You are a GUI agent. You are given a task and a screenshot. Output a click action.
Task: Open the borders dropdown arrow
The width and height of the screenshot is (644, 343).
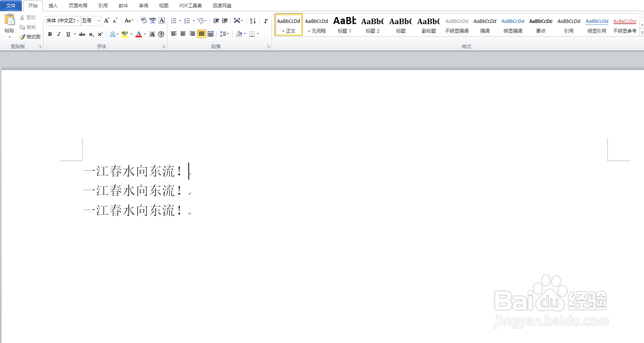point(258,34)
